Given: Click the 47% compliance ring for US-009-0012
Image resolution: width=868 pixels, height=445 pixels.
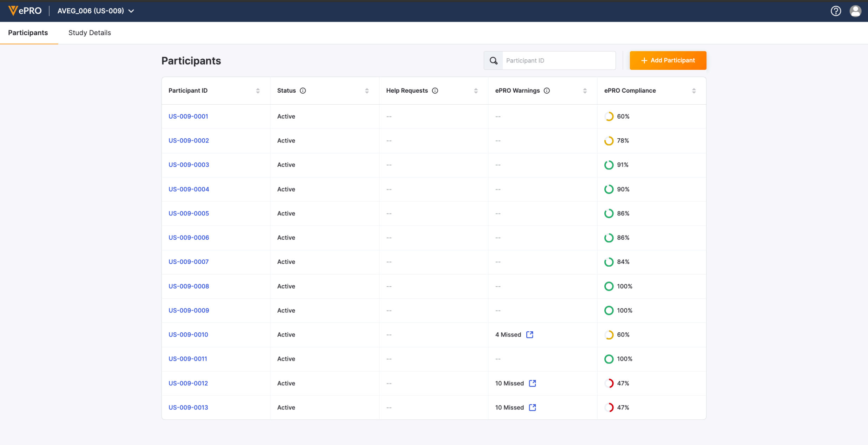Looking at the screenshot, I should click(x=609, y=383).
